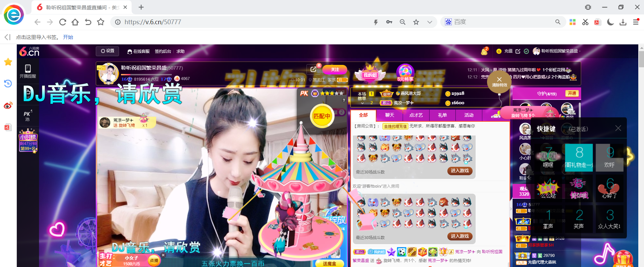
Task: Click the 6.cn site logo
Action: [x=29, y=51]
